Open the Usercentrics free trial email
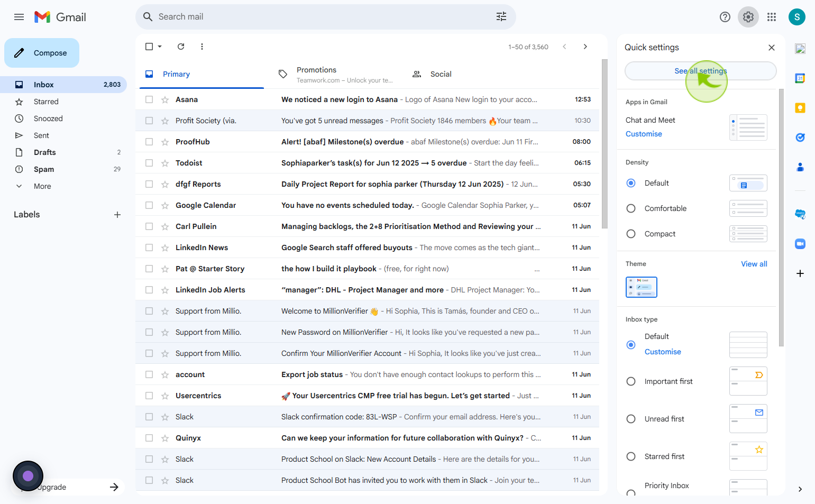Viewport: 815px width, 504px height. 367,396
